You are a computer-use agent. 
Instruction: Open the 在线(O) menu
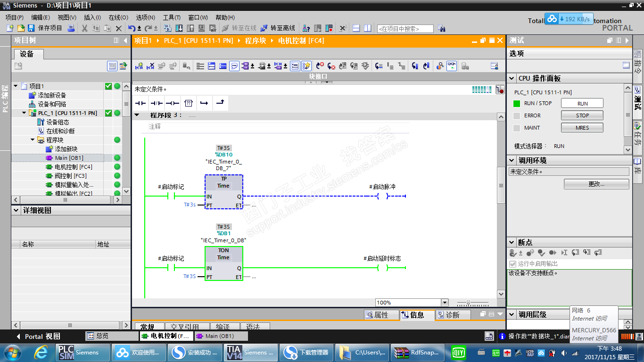118,17
